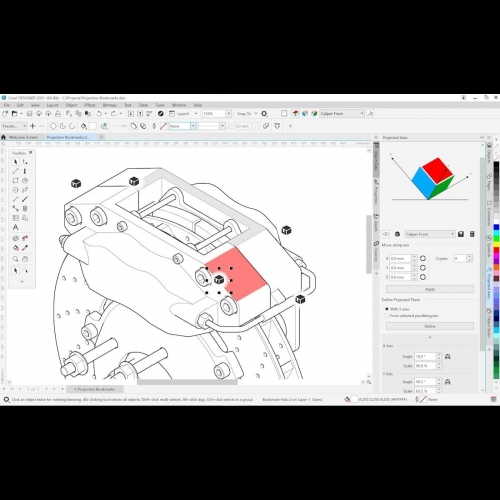Viewport: 500px width, 500px height.
Task: Toggle the checkbox left of projection icons in toolbar
Action: pos(284,114)
